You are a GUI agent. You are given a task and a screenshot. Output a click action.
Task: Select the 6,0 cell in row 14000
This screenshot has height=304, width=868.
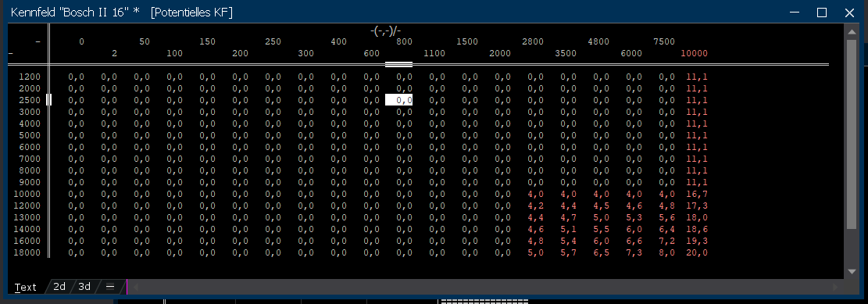(634, 229)
